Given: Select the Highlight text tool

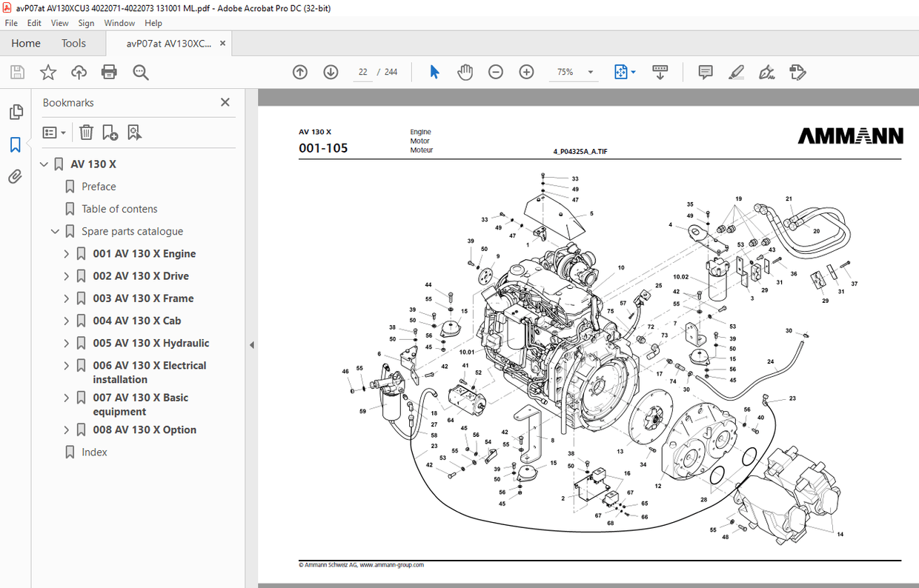Looking at the screenshot, I should [736, 72].
